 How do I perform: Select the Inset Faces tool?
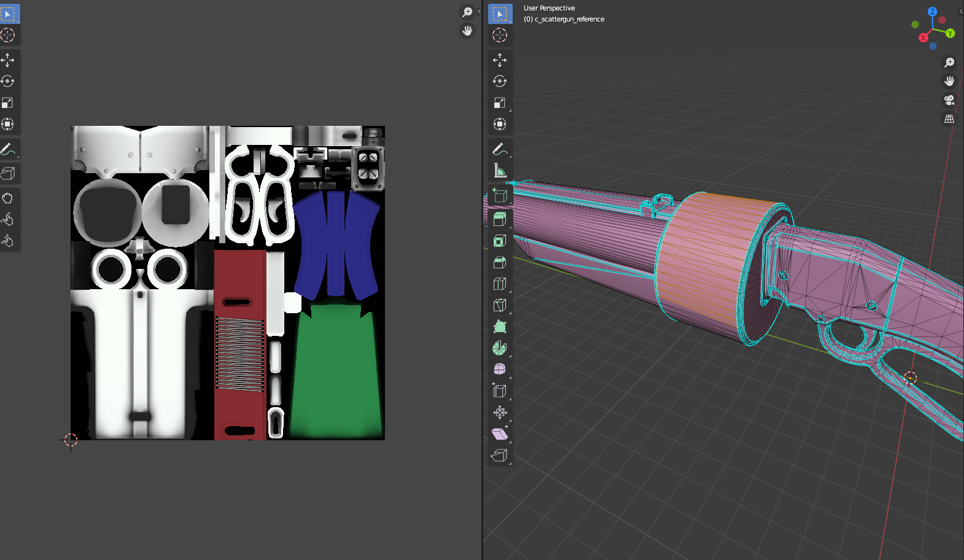click(x=500, y=241)
